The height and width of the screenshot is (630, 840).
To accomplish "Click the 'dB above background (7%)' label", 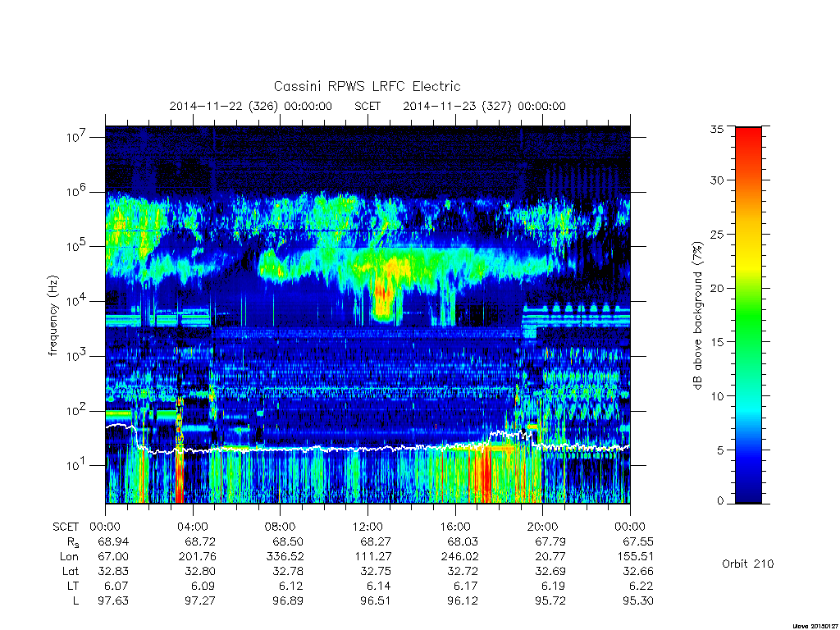I will pyautogui.click(x=697, y=316).
